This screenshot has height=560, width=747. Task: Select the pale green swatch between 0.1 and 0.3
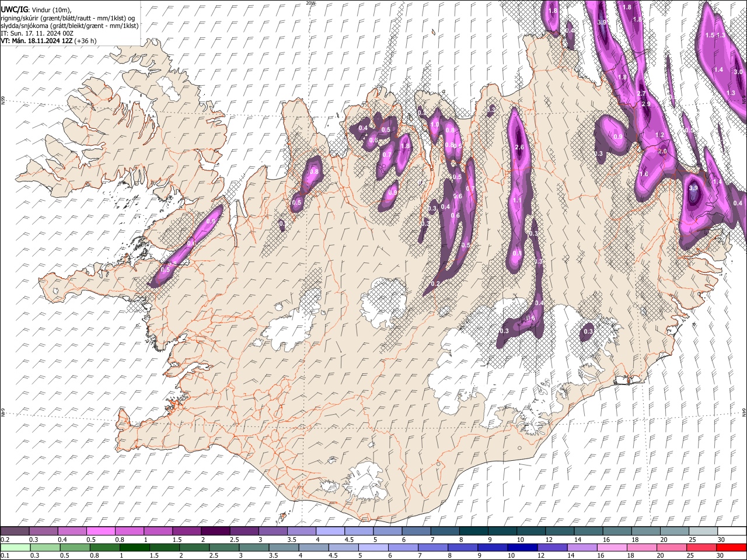15,547
